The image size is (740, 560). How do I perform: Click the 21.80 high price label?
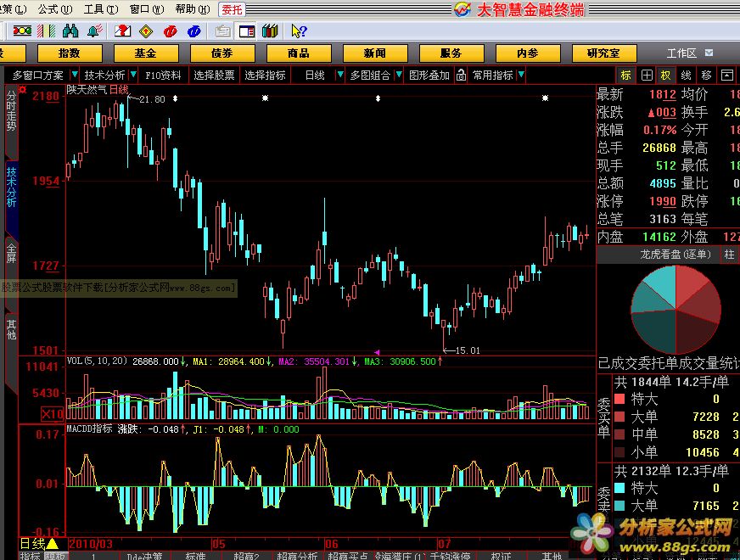pyautogui.click(x=152, y=99)
